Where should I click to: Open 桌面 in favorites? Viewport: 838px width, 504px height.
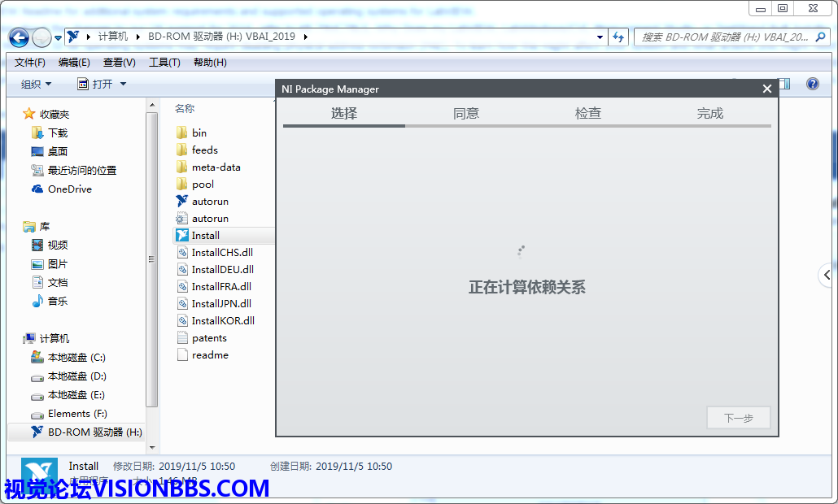50,152
